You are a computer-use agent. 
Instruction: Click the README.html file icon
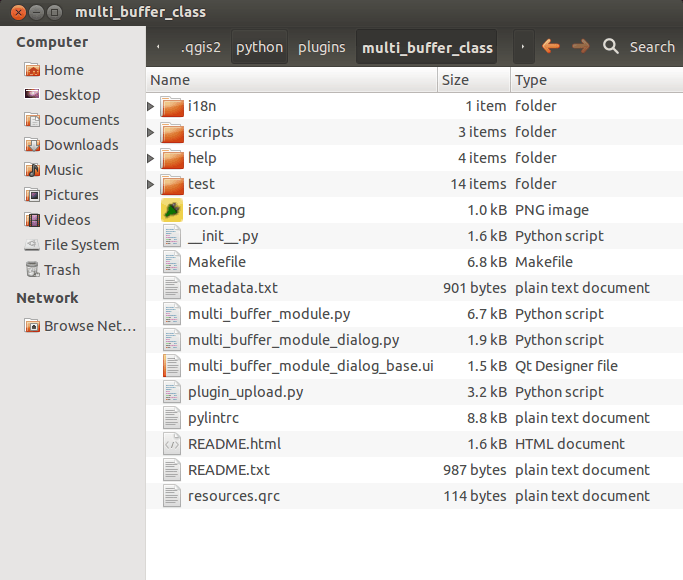pyautogui.click(x=172, y=444)
